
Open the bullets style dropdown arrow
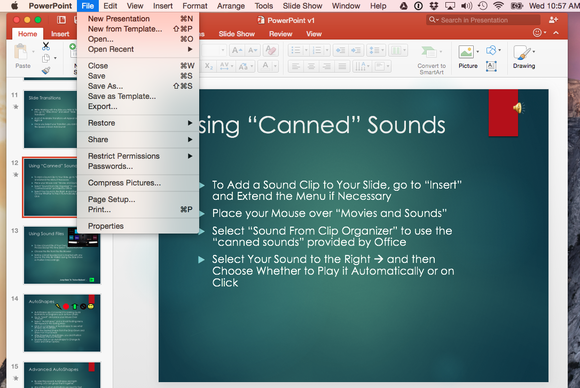[x=306, y=50]
